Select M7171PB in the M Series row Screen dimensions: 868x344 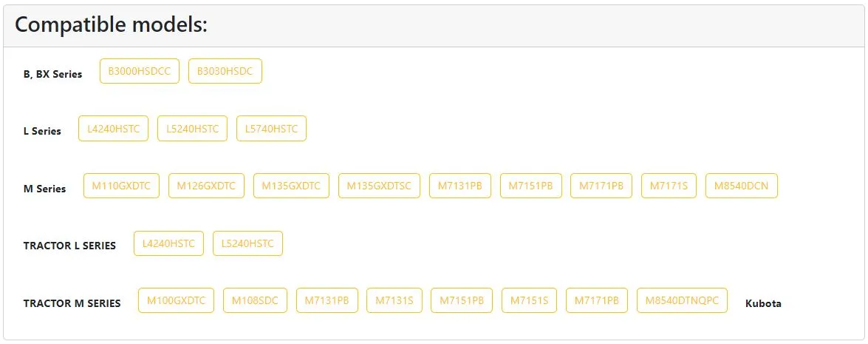click(601, 186)
